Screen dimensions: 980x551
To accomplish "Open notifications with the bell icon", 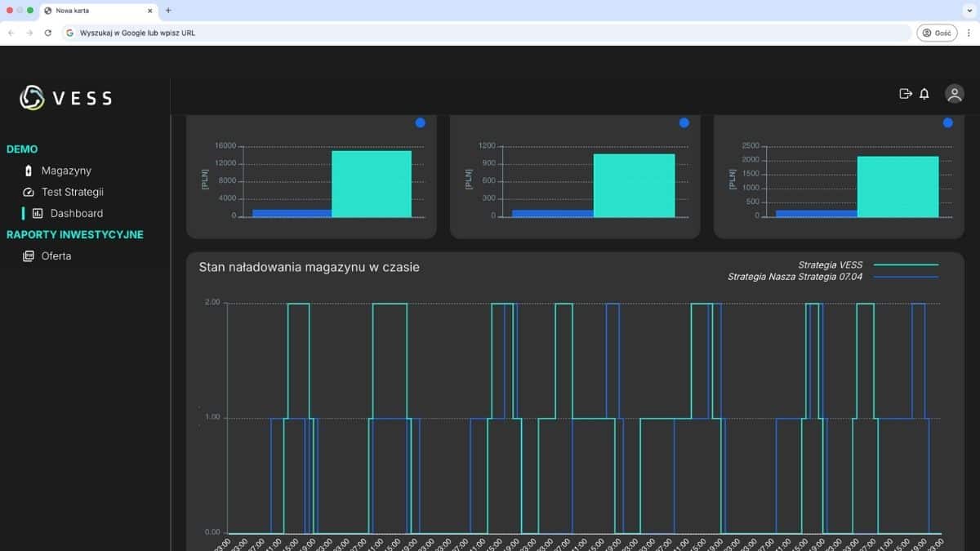I will 924,94.
